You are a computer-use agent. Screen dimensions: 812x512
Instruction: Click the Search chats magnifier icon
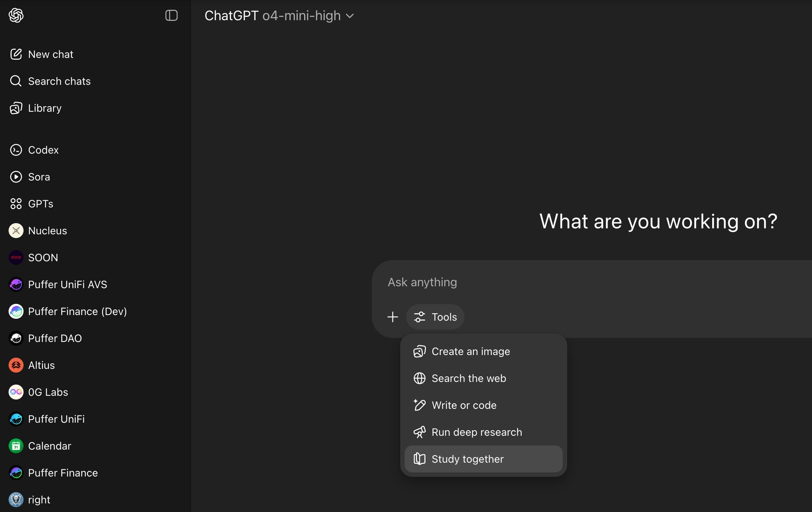coord(16,81)
